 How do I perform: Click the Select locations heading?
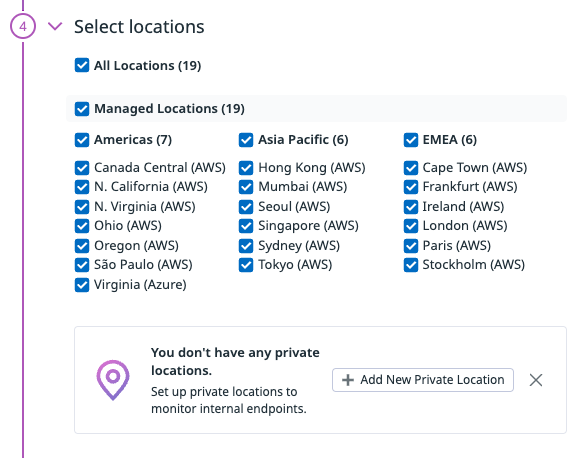[x=139, y=27]
